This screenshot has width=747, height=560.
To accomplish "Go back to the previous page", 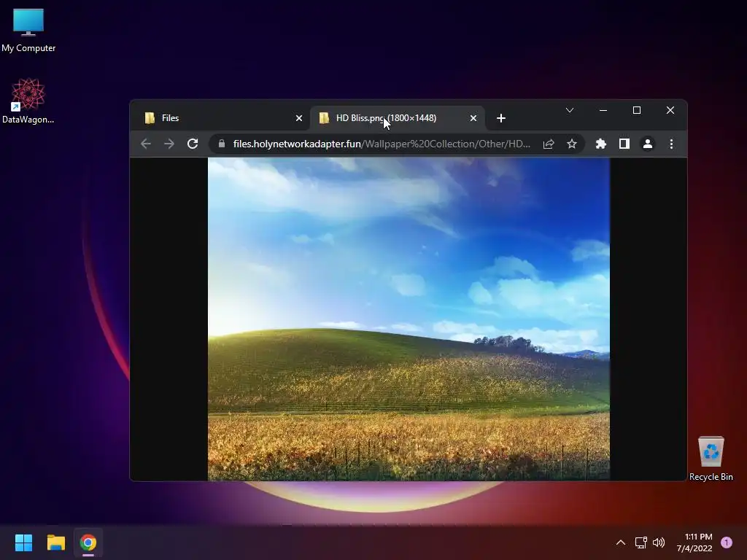I will click(146, 144).
